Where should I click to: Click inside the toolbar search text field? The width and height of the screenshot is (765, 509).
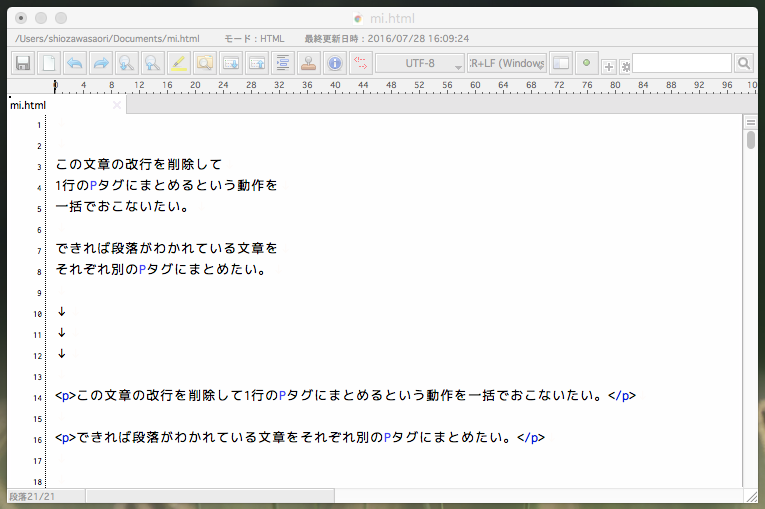point(682,63)
